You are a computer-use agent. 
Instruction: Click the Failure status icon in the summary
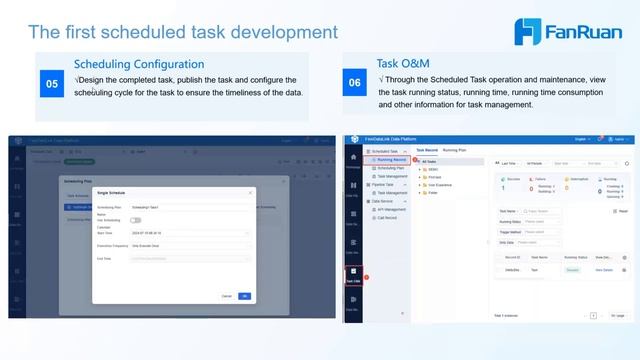[531, 179]
